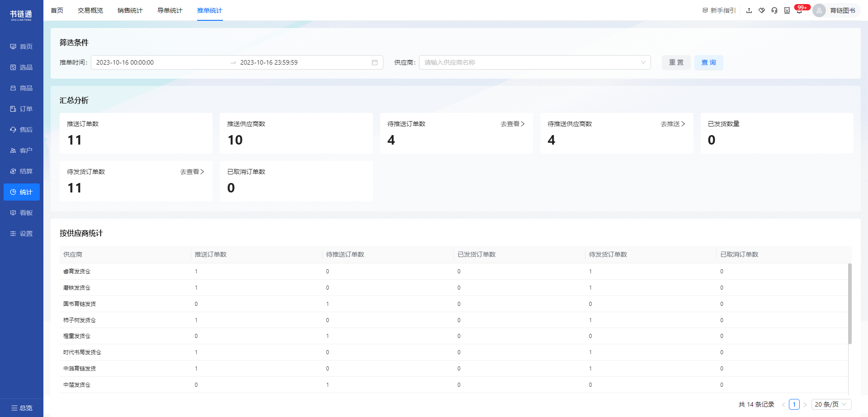The image size is (868, 417).
Task: Open 选品 in the left sidebar
Action: point(21,67)
